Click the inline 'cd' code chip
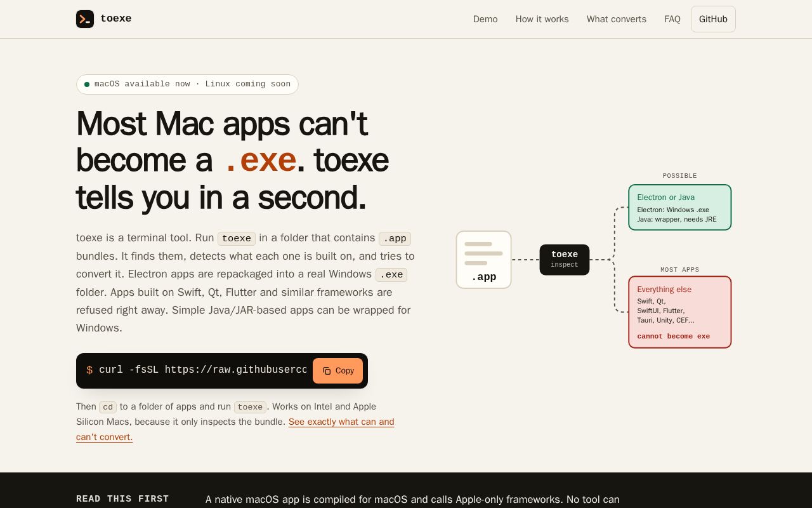 [108, 407]
